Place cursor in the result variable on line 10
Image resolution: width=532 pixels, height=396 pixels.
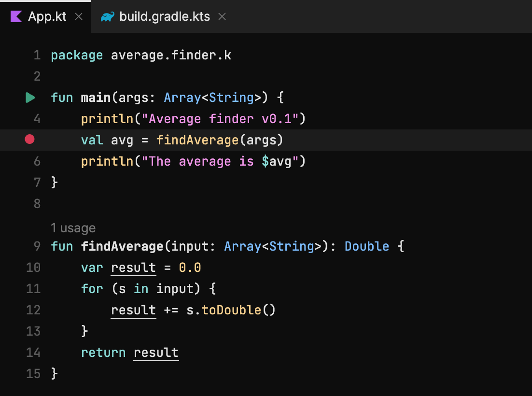point(133,268)
